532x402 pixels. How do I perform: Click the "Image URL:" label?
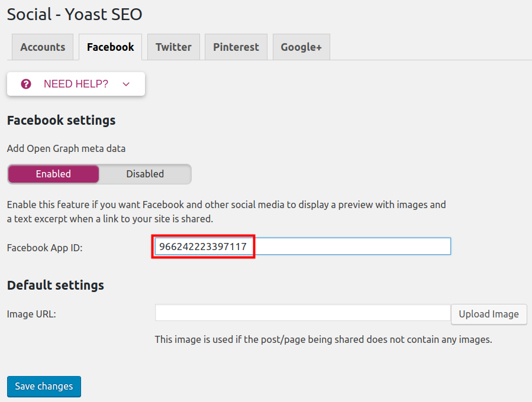coord(31,314)
